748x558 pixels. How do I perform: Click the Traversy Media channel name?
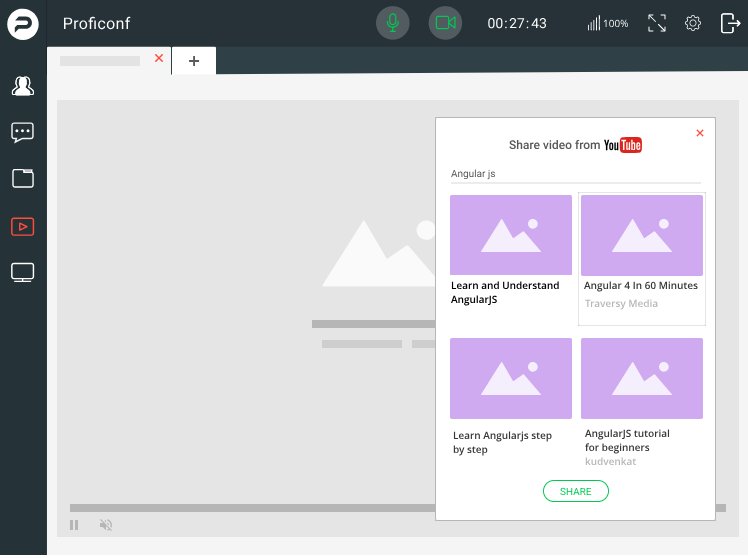click(621, 303)
